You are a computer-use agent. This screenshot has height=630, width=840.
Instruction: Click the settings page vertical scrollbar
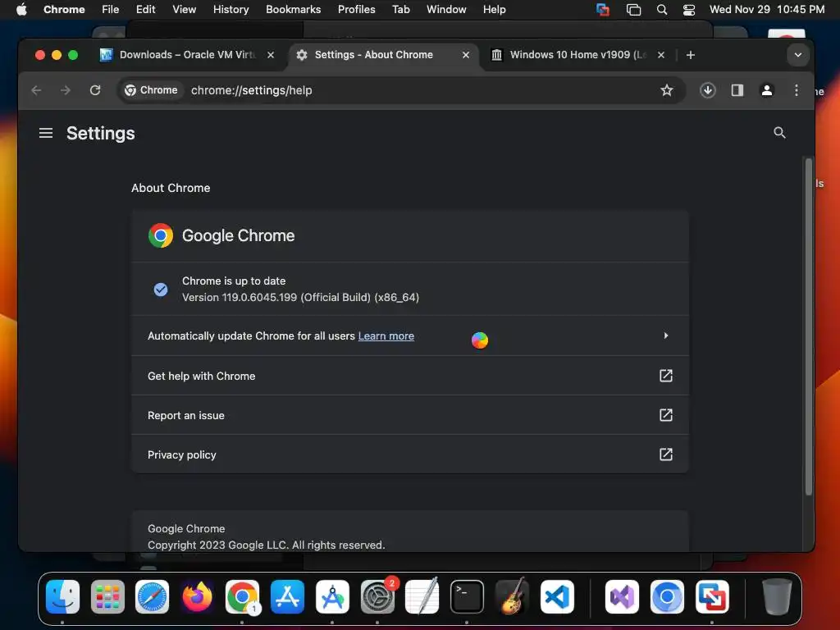(808, 326)
